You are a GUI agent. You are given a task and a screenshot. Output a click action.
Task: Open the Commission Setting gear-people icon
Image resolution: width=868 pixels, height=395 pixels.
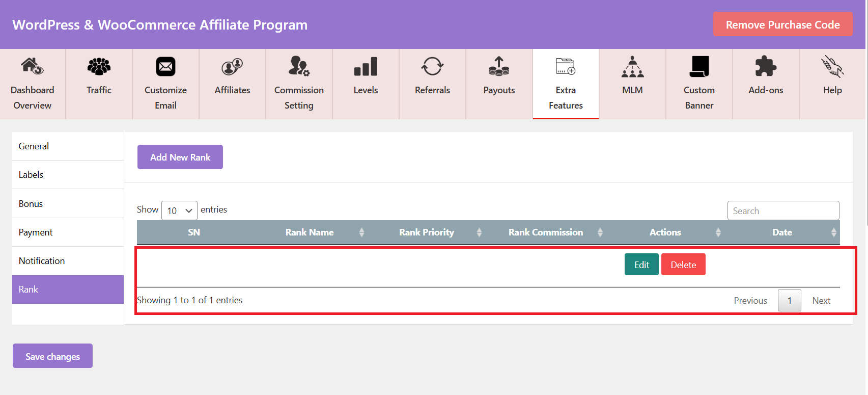(299, 66)
